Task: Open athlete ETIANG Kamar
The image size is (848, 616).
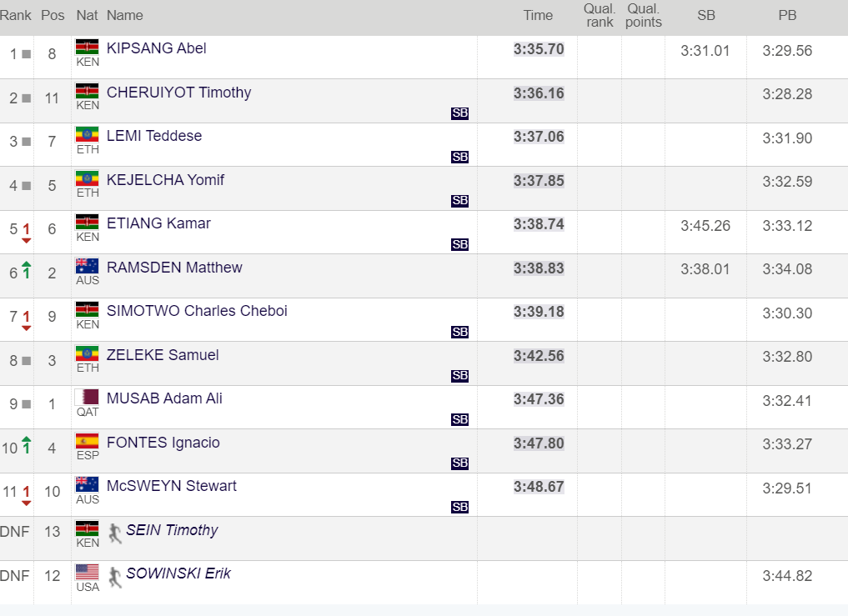Action: (x=158, y=223)
